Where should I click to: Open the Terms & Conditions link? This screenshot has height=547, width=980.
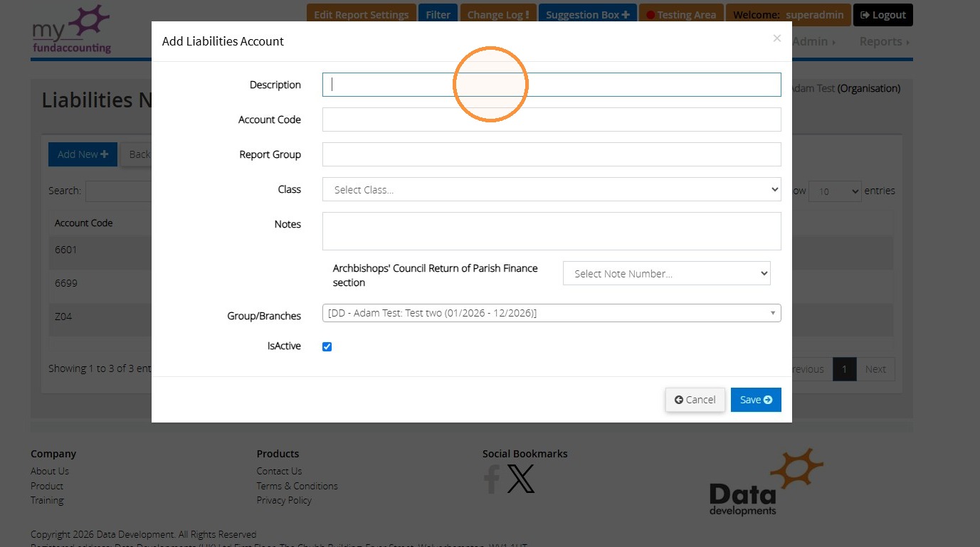click(297, 486)
